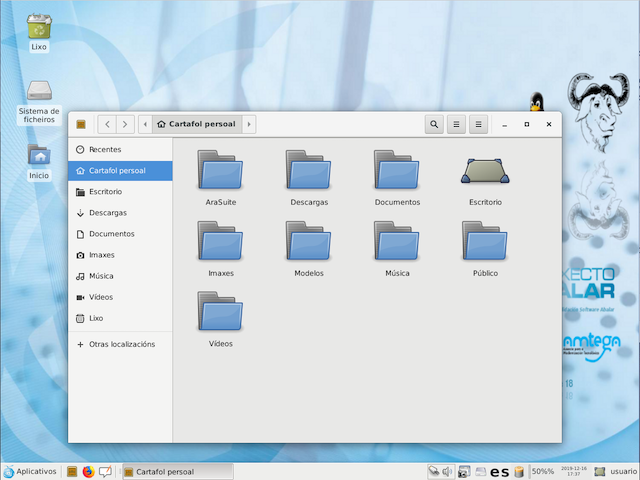The image size is (640, 480).
Task: Click the search magnifier button in toolbar
Action: tap(434, 124)
